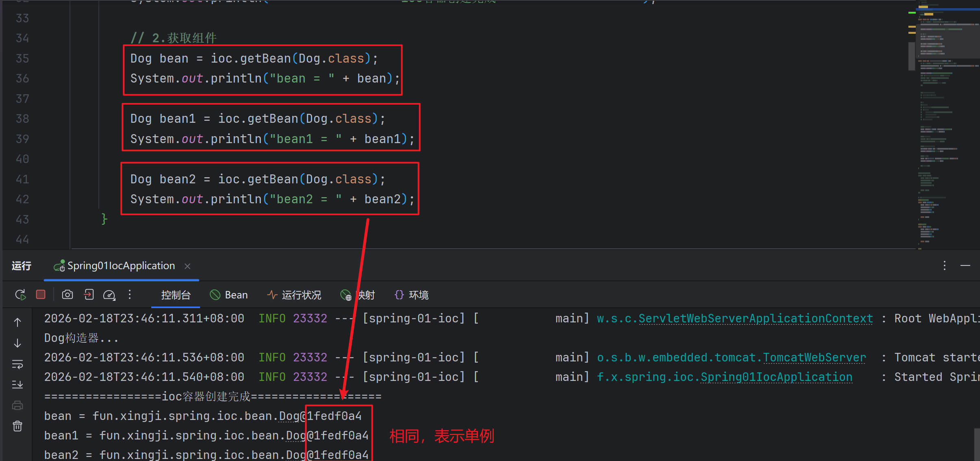The height and width of the screenshot is (461, 980).
Task: Toggle soft-wrap in the console
Action: point(17,364)
